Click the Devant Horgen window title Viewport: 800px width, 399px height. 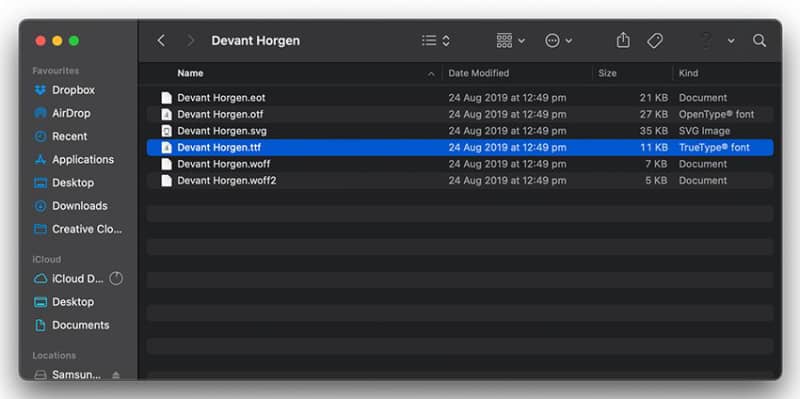click(256, 41)
